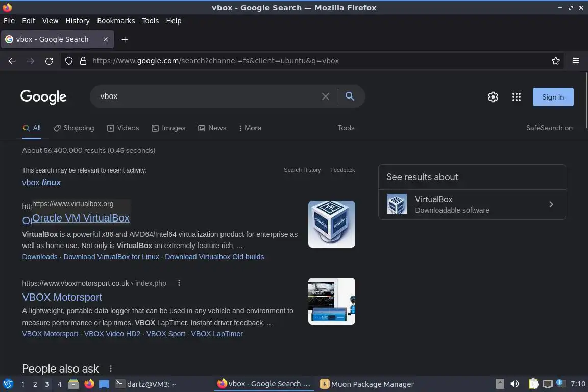Show desktop via taskbar icon
This screenshot has height=392, width=588.
104,384
